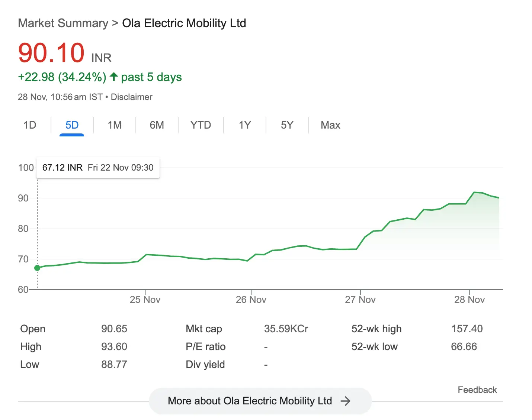The image size is (532, 420).
Task: Switch to the 1M range tab
Action: [x=115, y=125]
